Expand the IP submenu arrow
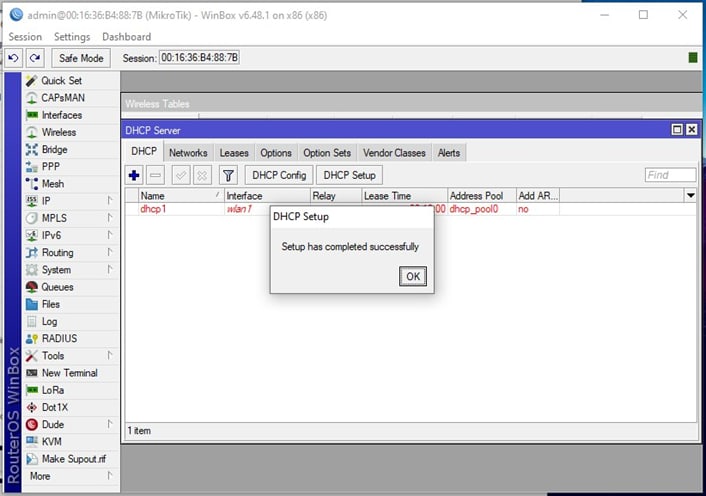 click(110, 200)
